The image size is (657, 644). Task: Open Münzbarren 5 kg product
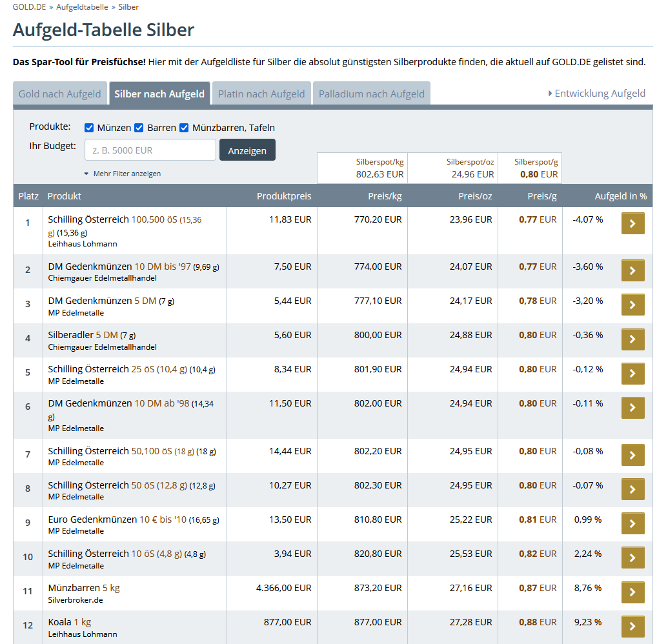point(84,588)
